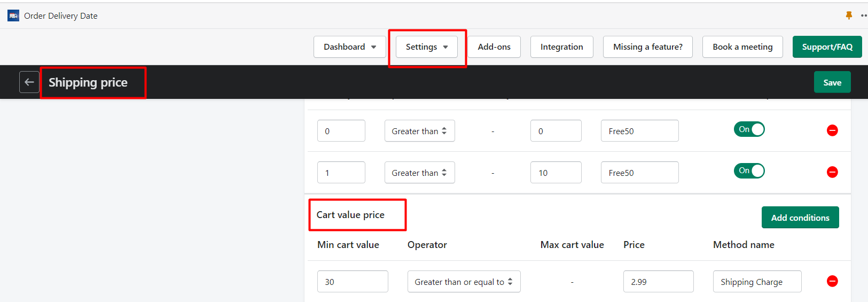Expand the Dashboard dropdown menu
This screenshot has height=302, width=868.
point(350,47)
